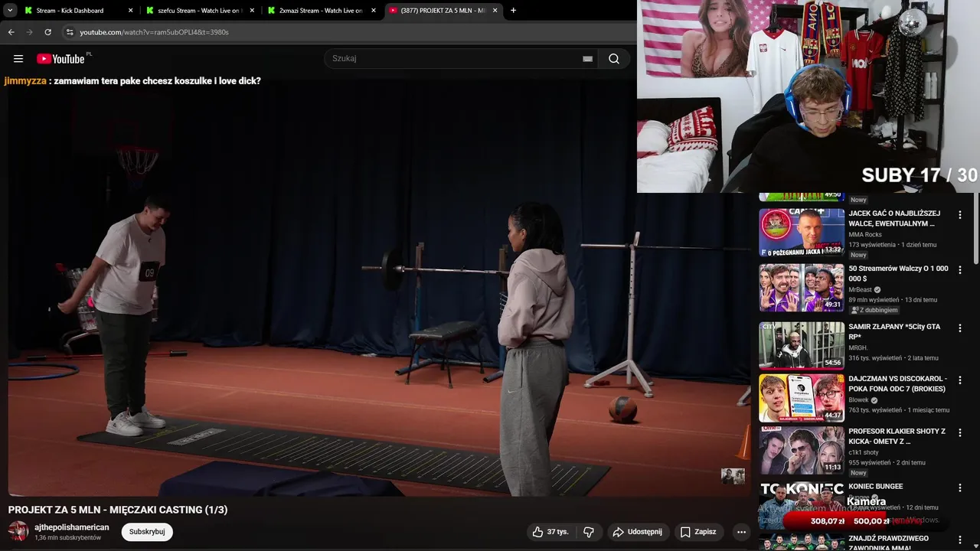Open options menu for JACEK GAĆ video
Screen dimensions: 980x551
959,216
